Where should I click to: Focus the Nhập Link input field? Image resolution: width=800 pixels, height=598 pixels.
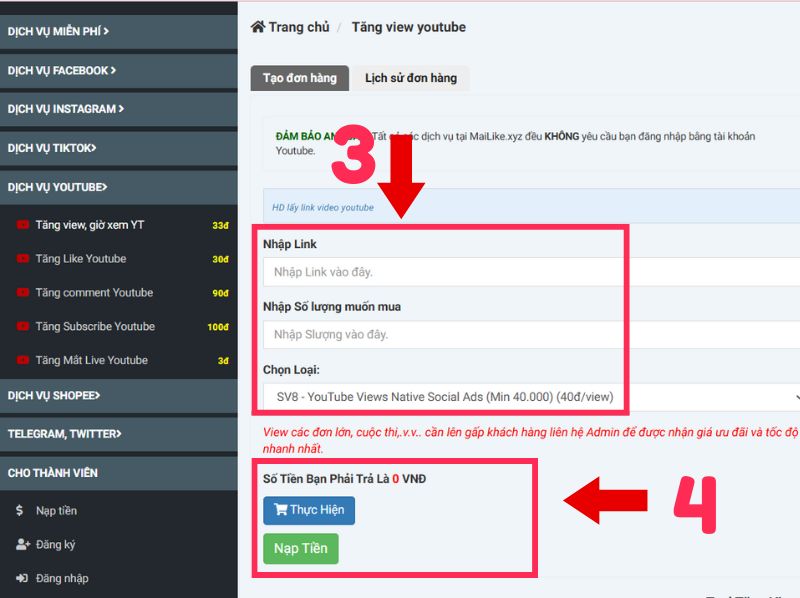[x=531, y=272]
